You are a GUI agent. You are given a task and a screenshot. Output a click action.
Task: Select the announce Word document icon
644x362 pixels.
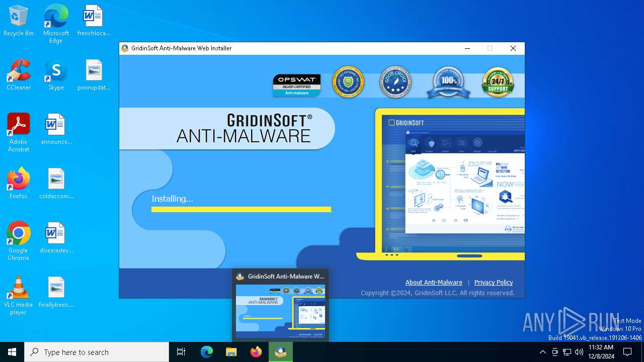click(56, 130)
